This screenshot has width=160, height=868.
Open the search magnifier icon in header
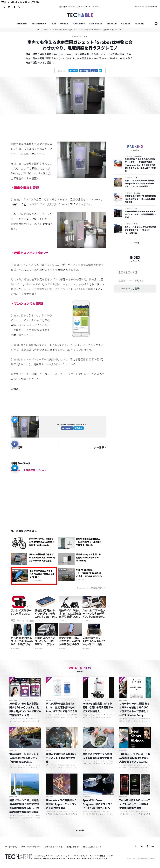[x=156, y=24]
